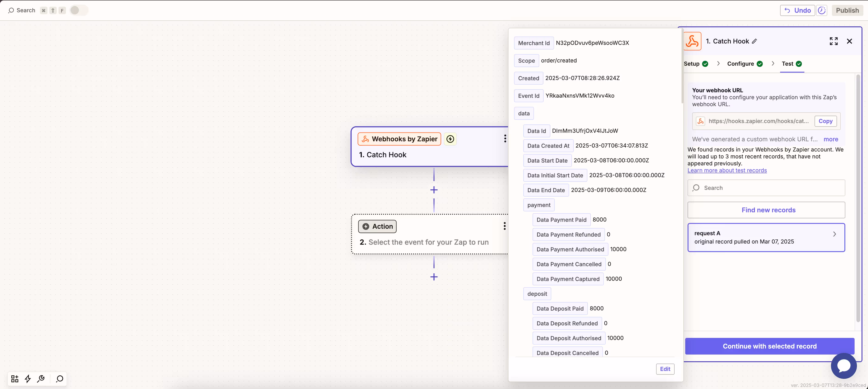Open Learn more about test records link
This screenshot has width=868, height=389.
click(x=727, y=170)
